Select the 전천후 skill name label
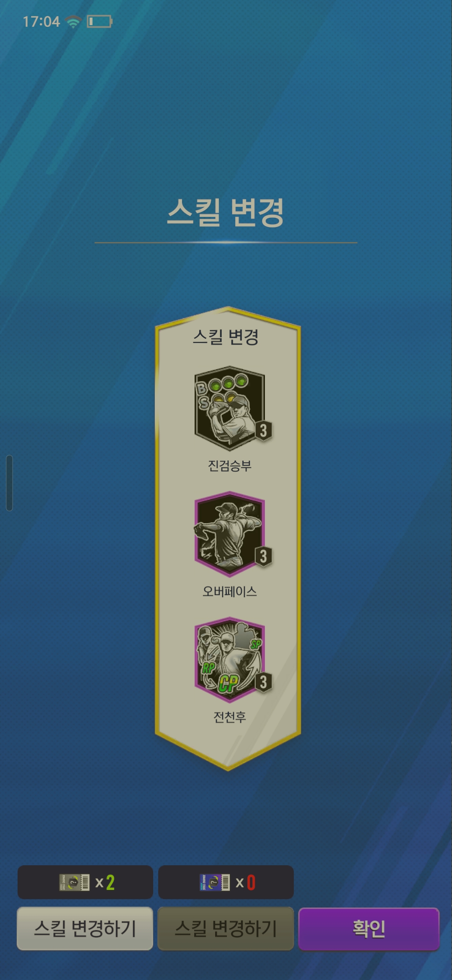Screen dimensions: 452x980 tap(229, 717)
